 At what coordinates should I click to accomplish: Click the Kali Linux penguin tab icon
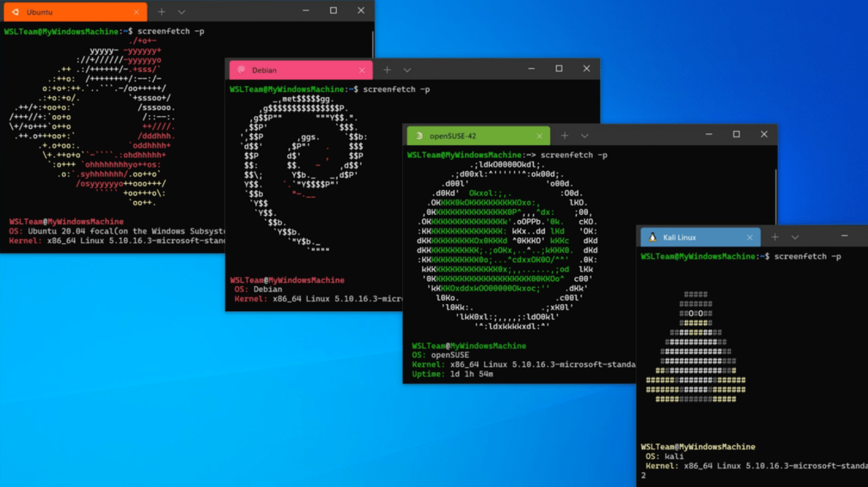click(652, 237)
